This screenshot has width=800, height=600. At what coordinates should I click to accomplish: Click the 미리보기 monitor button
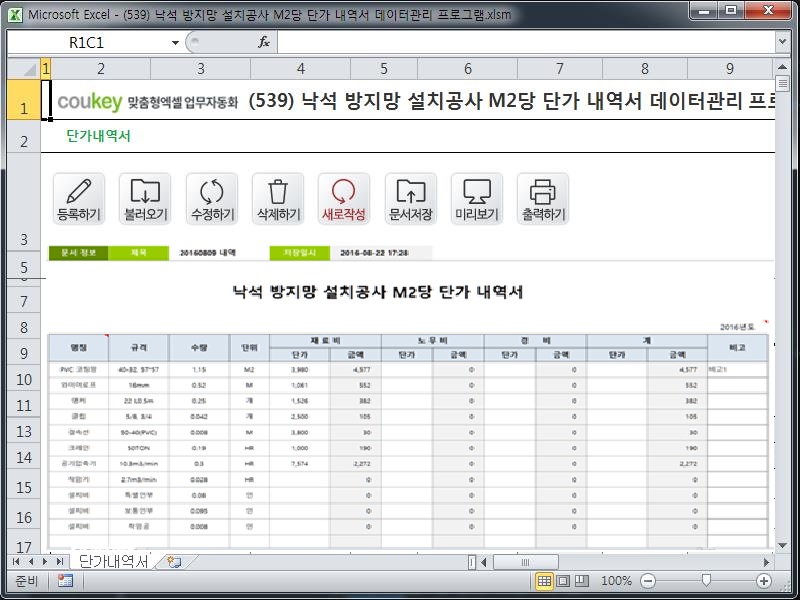(x=477, y=199)
